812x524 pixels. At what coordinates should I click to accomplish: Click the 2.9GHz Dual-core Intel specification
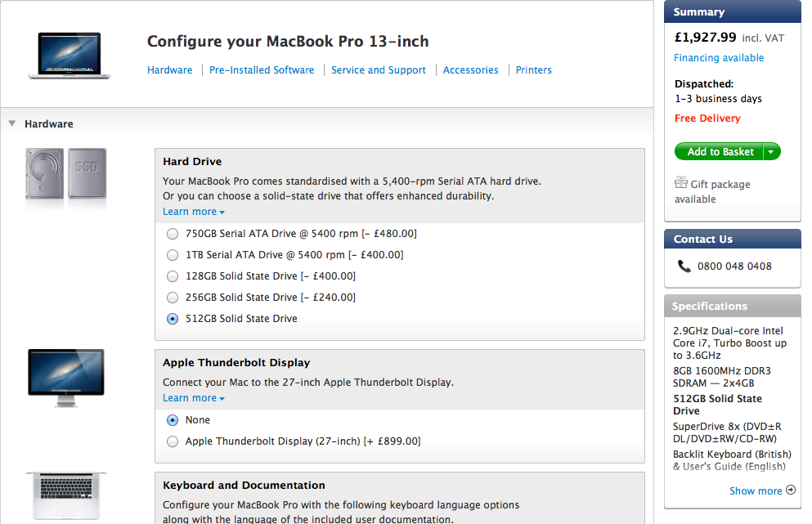[729, 343]
